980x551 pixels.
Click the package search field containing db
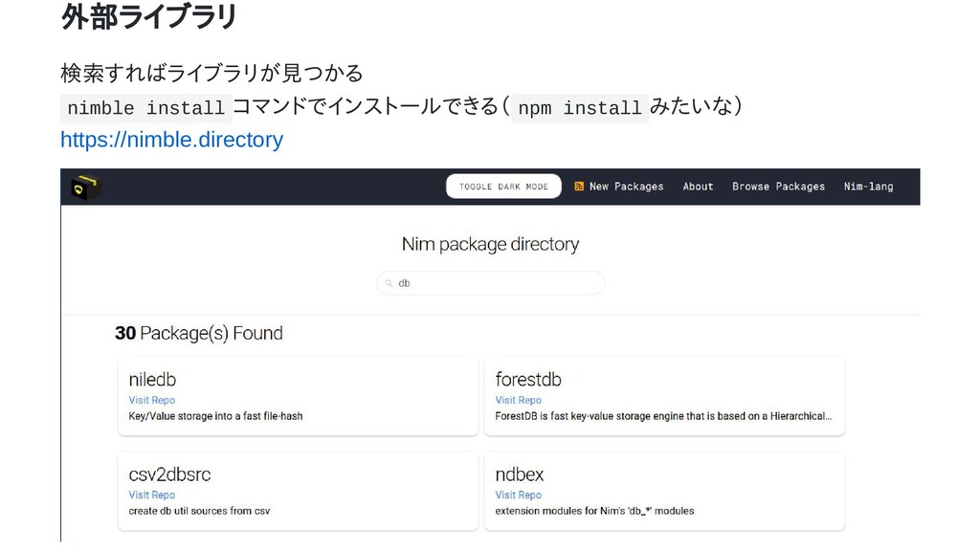tap(491, 283)
